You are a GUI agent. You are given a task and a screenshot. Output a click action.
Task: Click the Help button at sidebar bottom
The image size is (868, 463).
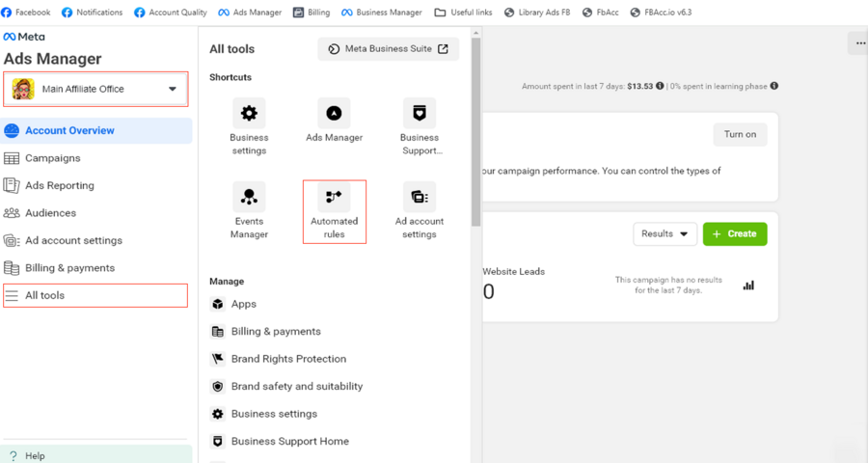(96, 454)
